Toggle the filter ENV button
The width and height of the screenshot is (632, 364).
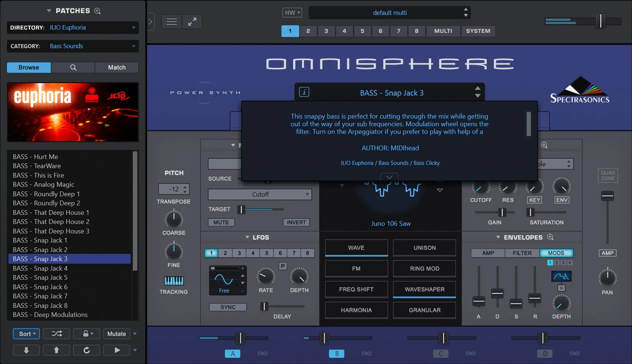point(562,200)
